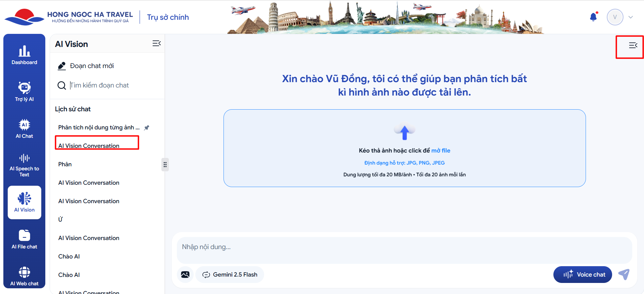Click the image upload icon below input

pos(185,275)
